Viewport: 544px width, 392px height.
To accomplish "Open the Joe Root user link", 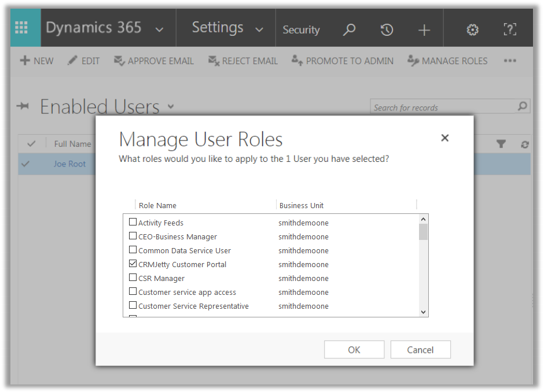I will [69, 164].
